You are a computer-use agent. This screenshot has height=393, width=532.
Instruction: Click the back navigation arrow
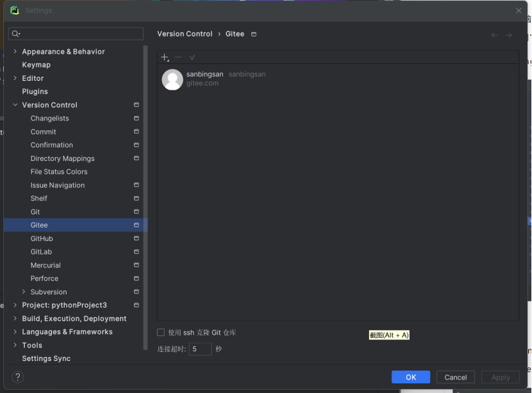coord(495,35)
